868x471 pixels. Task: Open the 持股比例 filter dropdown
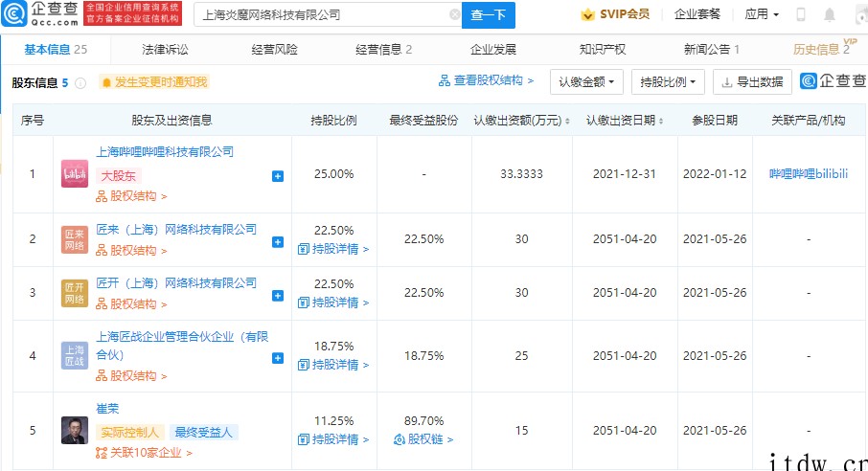coord(668,82)
